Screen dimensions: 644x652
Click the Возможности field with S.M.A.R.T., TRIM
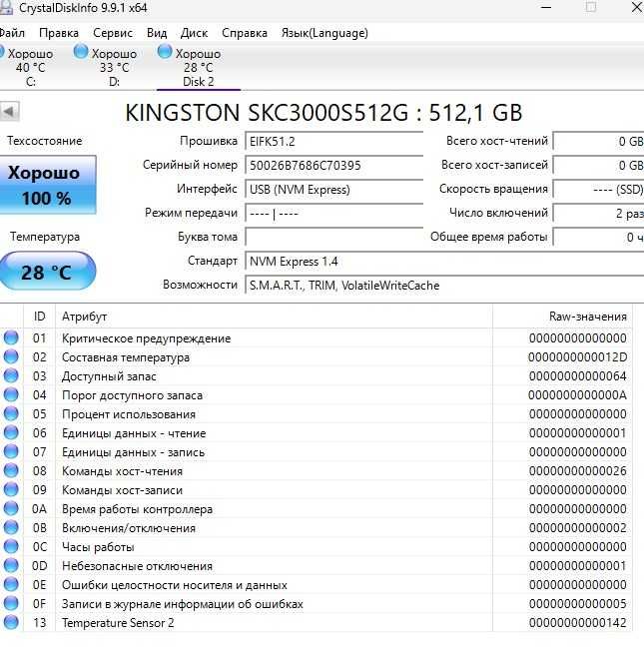click(x=444, y=286)
